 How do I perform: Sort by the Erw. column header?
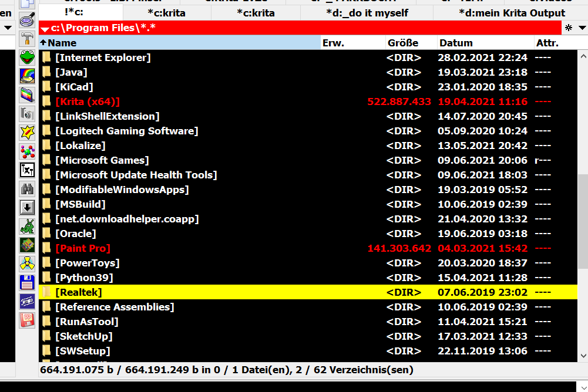(352, 43)
